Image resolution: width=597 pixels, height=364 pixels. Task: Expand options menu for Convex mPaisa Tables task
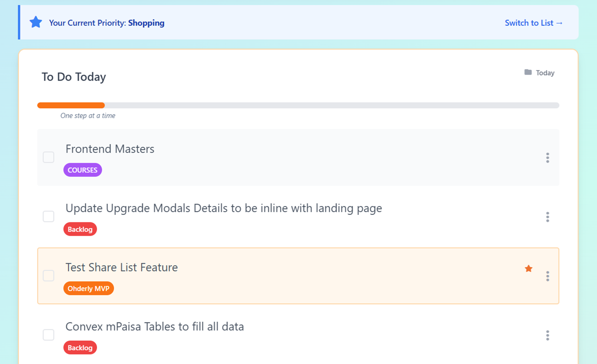(548, 335)
